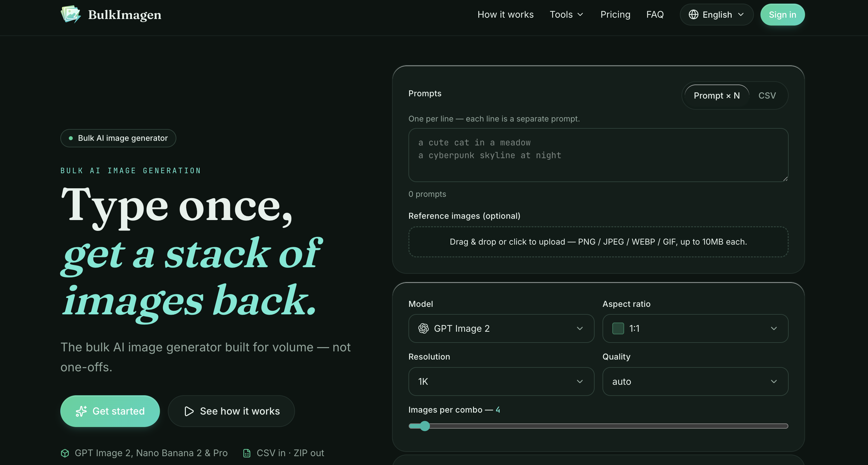Click 'GPT Image 2, Nano Banana 2 & Pro' text
This screenshot has height=465, width=868.
[x=151, y=453]
